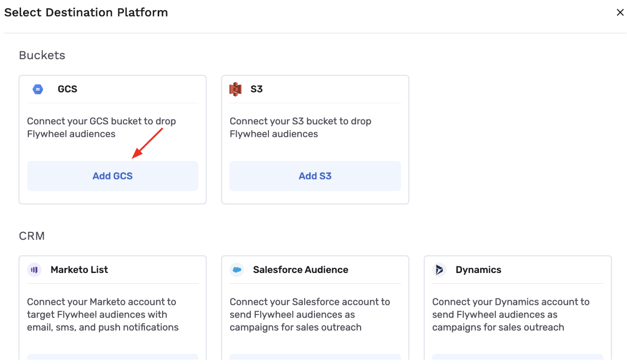Close the Select Destination Platform dialog
The height and width of the screenshot is (364, 627).
click(x=620, y=13)
